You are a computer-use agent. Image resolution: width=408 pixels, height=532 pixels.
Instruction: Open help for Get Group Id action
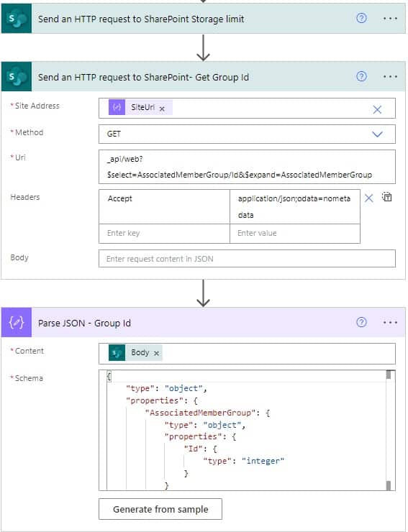point(361,77)
